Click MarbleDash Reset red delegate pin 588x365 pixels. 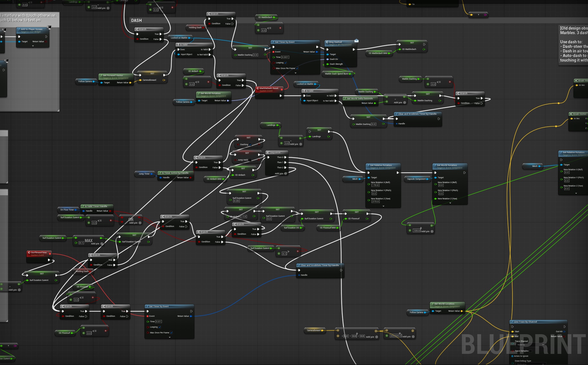pos(282,90)
